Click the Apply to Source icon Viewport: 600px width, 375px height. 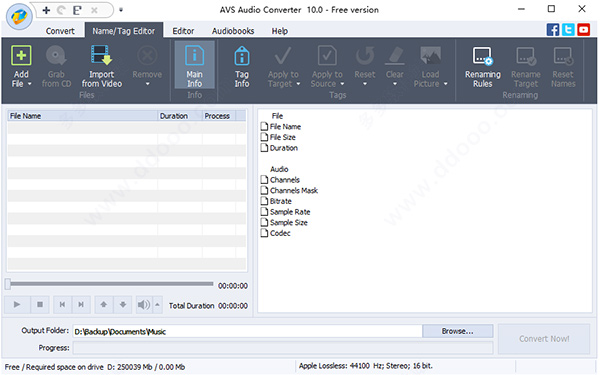[327, 56]
